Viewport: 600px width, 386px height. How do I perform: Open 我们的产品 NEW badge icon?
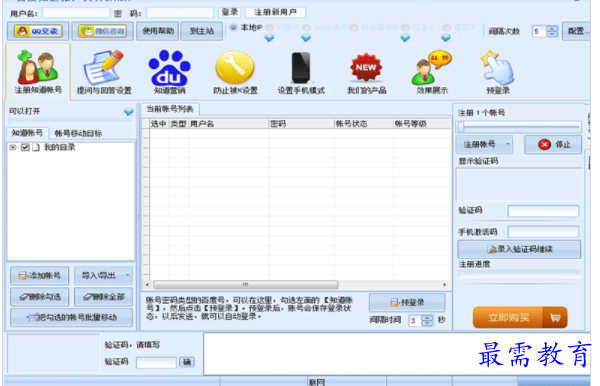tap(366, 67)
